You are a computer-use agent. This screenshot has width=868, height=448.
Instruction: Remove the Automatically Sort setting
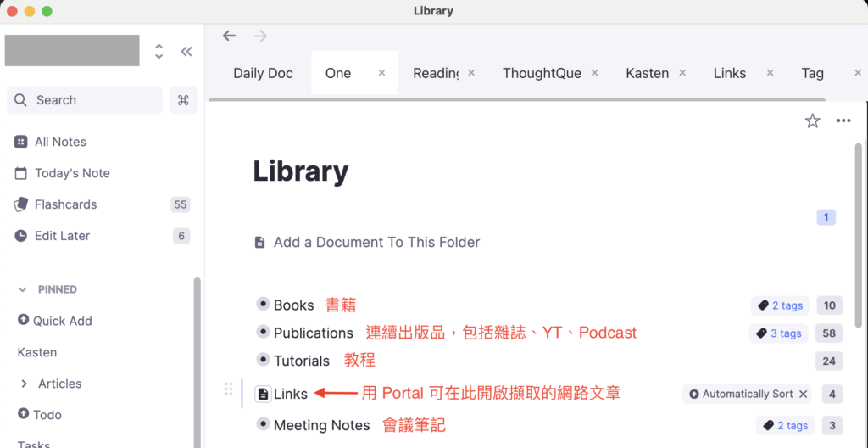pyautogui.click(x=803, y=394)
